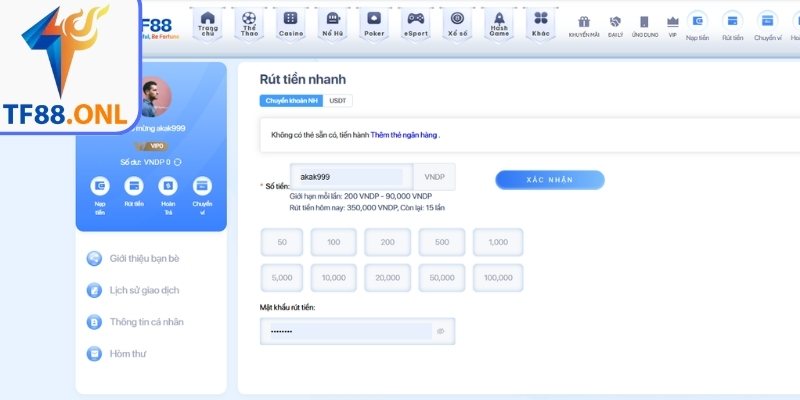Click the "Rút tiền hôm nay: 350,000 VNDP" text
This screenshot has height=400, width=800.
343,208
